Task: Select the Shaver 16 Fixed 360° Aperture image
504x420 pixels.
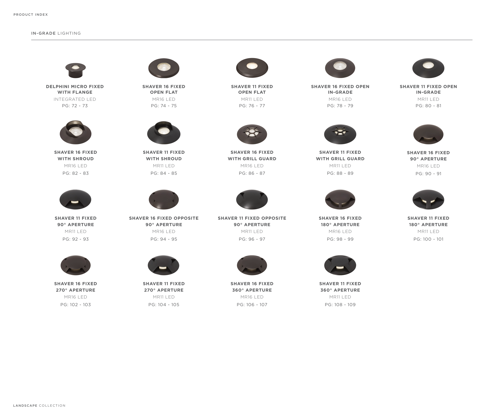Action: pyautogui.click(x=252, y=265)
